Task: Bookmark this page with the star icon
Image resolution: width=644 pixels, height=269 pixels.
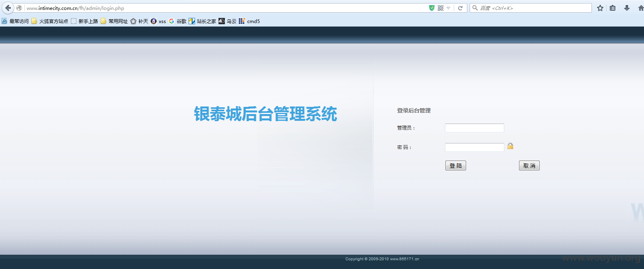Action: tap(600, 8)
